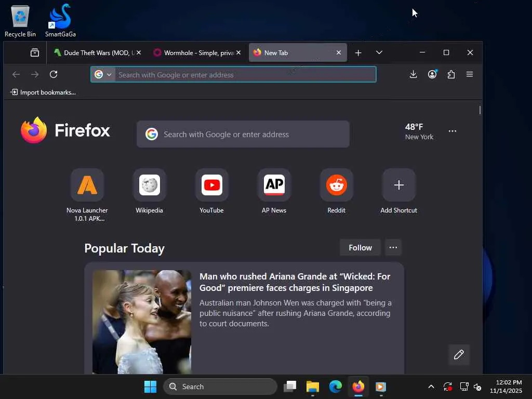This screenshot has height=399, width=532.
Task: Show hidden system tray icons
Action: 431,387
